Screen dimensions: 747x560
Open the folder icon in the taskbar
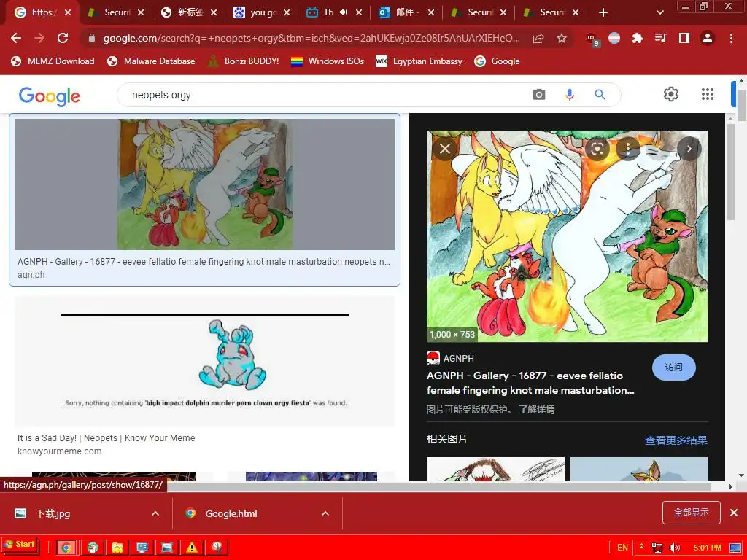(117, 547)
